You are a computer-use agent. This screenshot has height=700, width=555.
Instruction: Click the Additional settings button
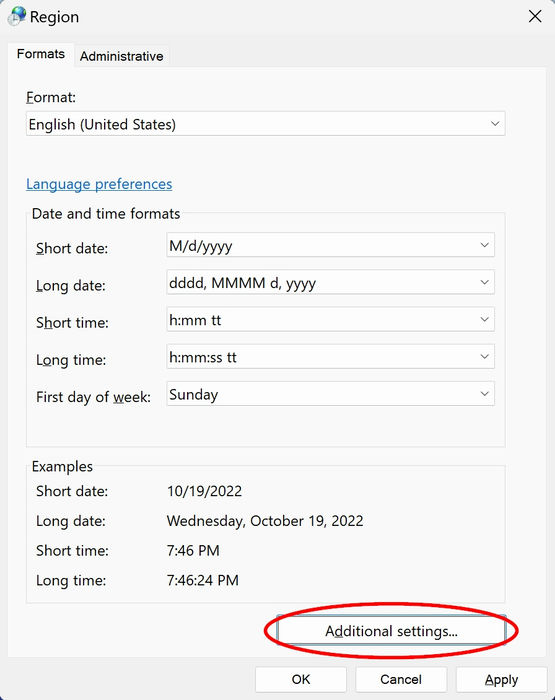click(391, 631)
